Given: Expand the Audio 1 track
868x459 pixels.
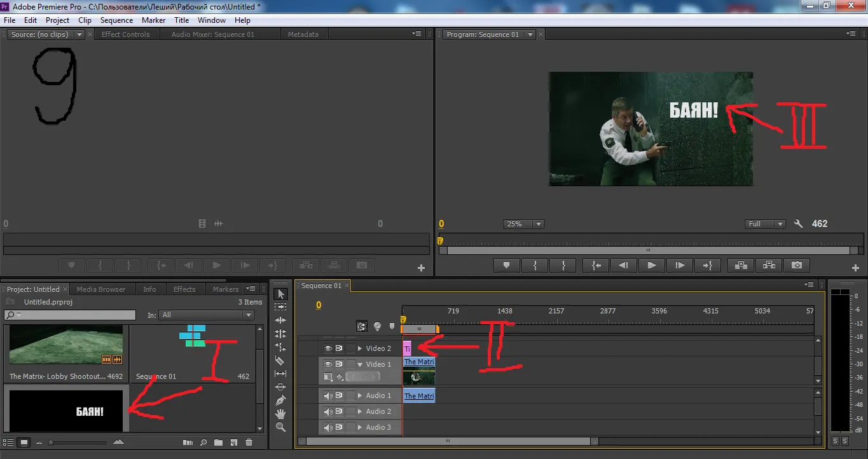Looking at the screenshot, I should [360, 395].
